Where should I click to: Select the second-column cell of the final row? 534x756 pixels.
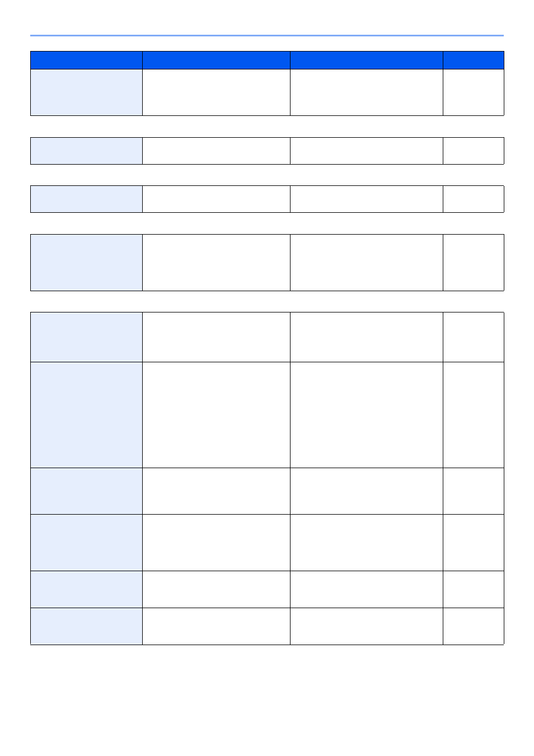point(216,626)
